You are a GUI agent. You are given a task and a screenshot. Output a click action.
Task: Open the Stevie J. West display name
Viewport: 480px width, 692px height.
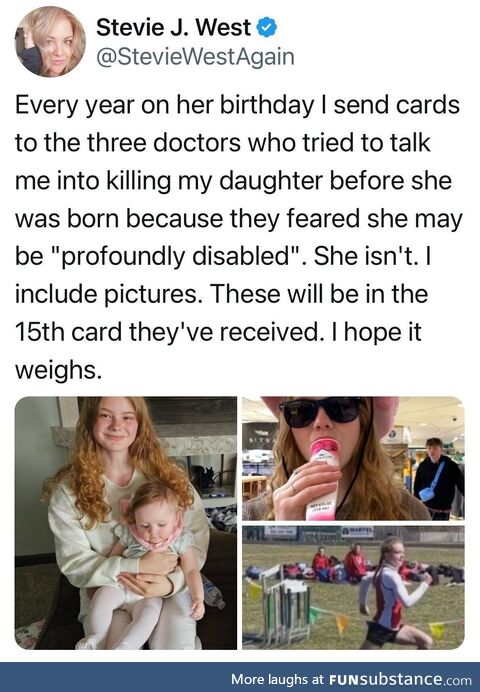click(x=173, y=28)
